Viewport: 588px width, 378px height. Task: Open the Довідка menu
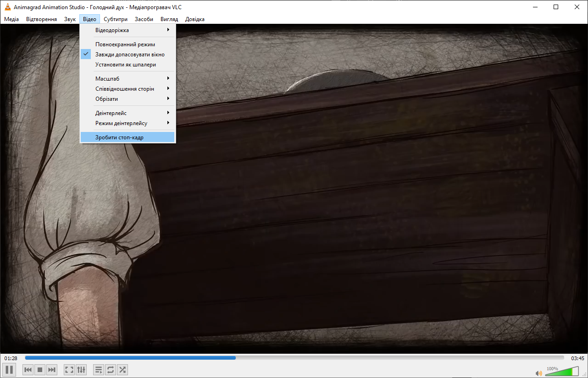click(195, 19)
